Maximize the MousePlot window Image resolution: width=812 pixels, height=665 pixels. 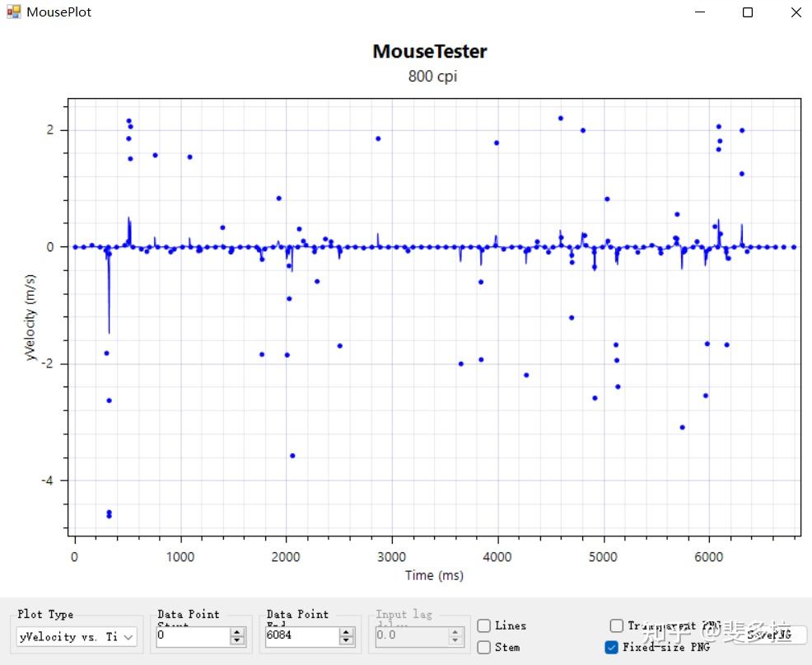tap(748, 12)
